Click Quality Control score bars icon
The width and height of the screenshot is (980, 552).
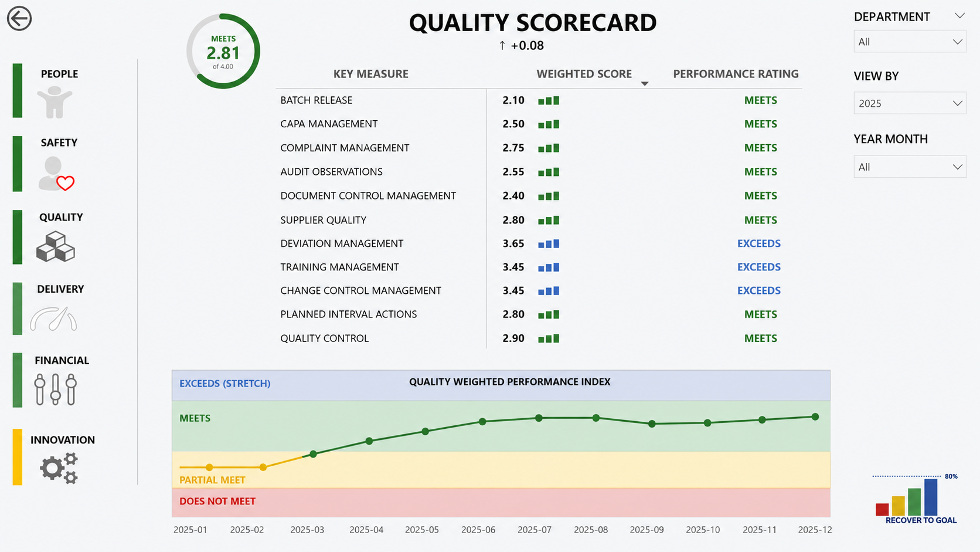click(x=549, y=338)
